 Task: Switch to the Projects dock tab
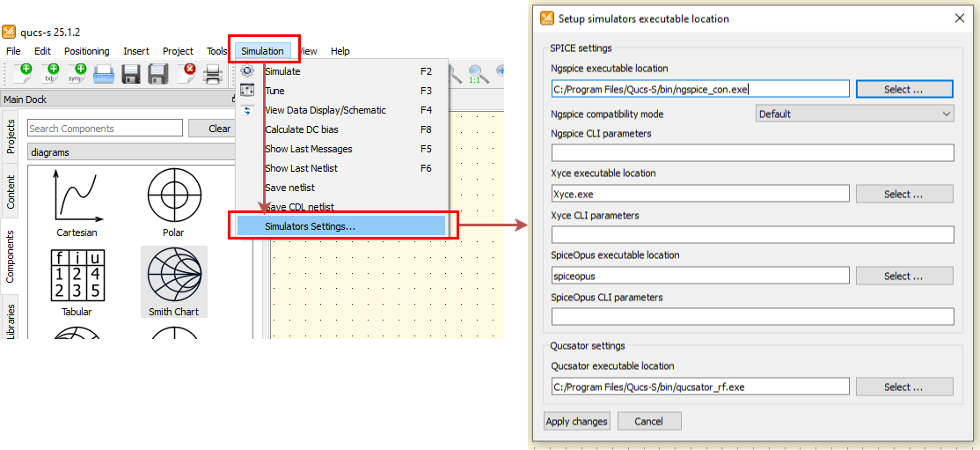(x=10, y=136)
